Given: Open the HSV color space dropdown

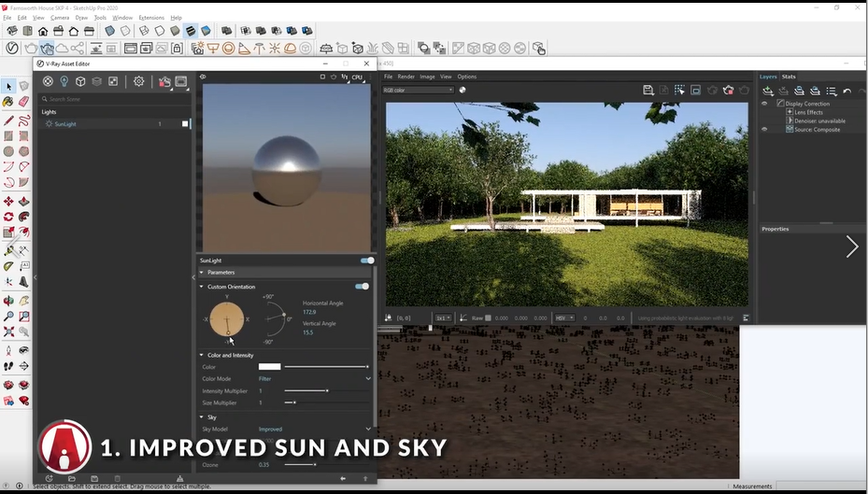Looking at the screenshot, I should [564, 318].
